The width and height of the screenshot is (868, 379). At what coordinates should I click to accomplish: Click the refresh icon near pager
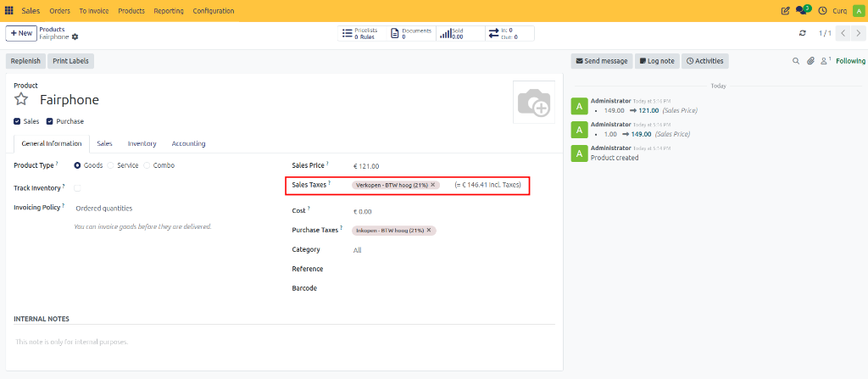803,33
